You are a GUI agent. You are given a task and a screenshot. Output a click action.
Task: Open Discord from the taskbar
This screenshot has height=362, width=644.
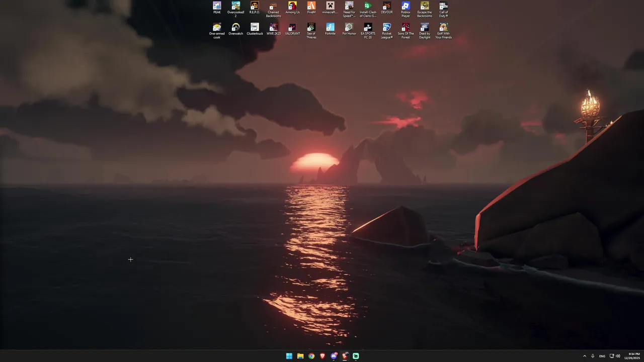[334, 356]
